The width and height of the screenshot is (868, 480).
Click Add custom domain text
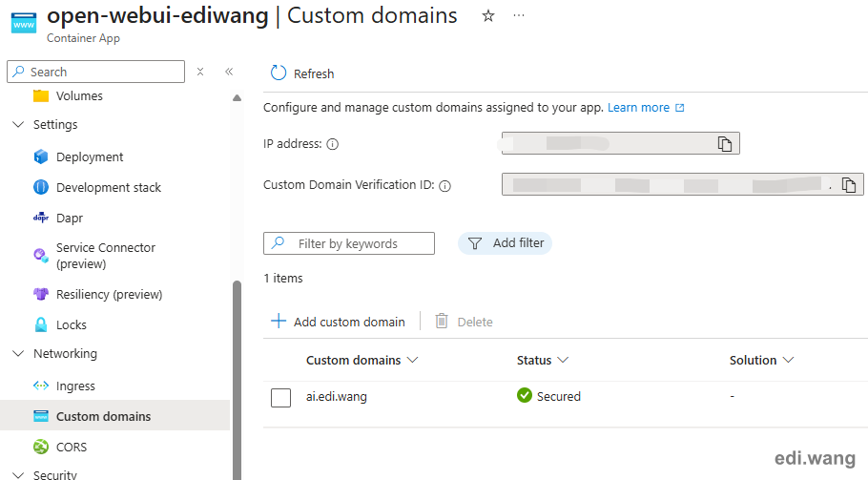[349, 322]
